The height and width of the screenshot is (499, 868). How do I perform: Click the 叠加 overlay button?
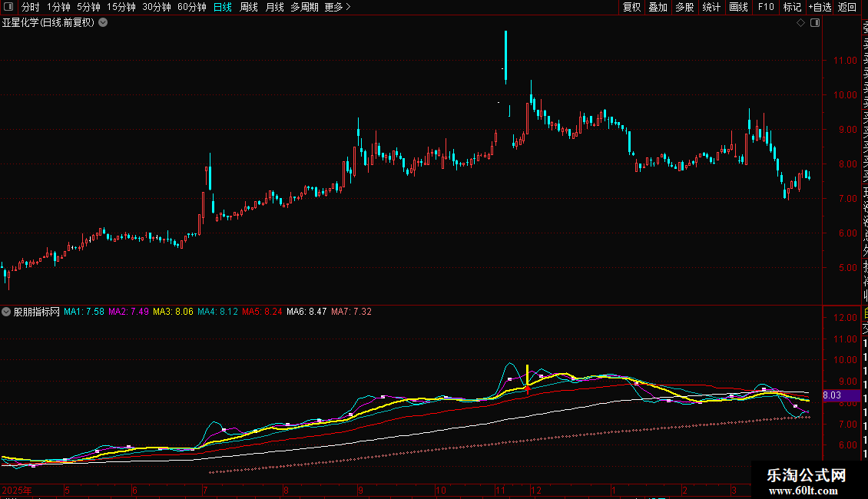(658, 7)
